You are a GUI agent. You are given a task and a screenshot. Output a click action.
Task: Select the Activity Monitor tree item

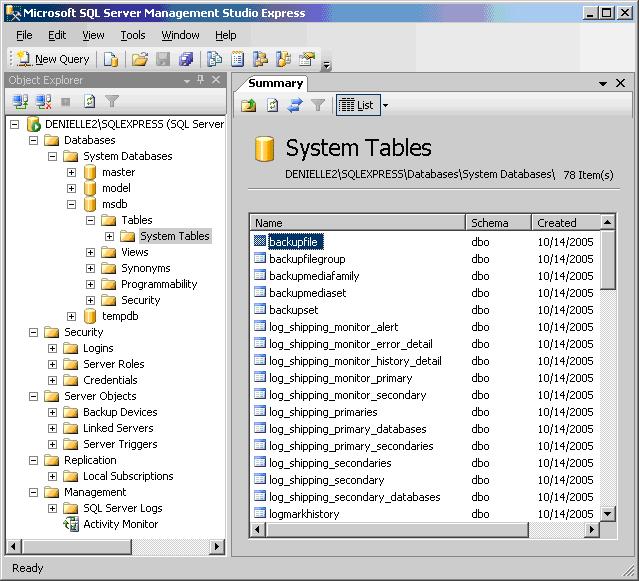coord(120,524)
